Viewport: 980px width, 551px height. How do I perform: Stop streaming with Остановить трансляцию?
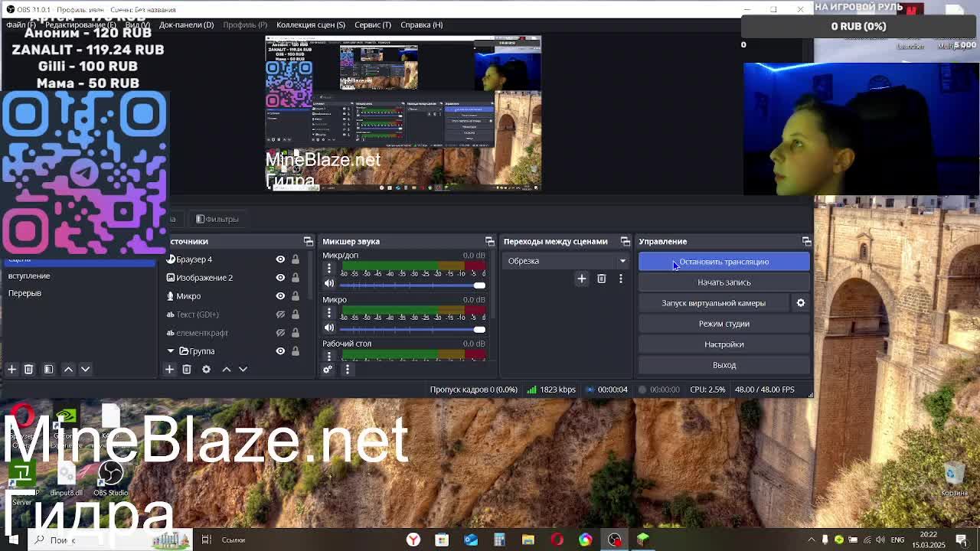(724, 262)
